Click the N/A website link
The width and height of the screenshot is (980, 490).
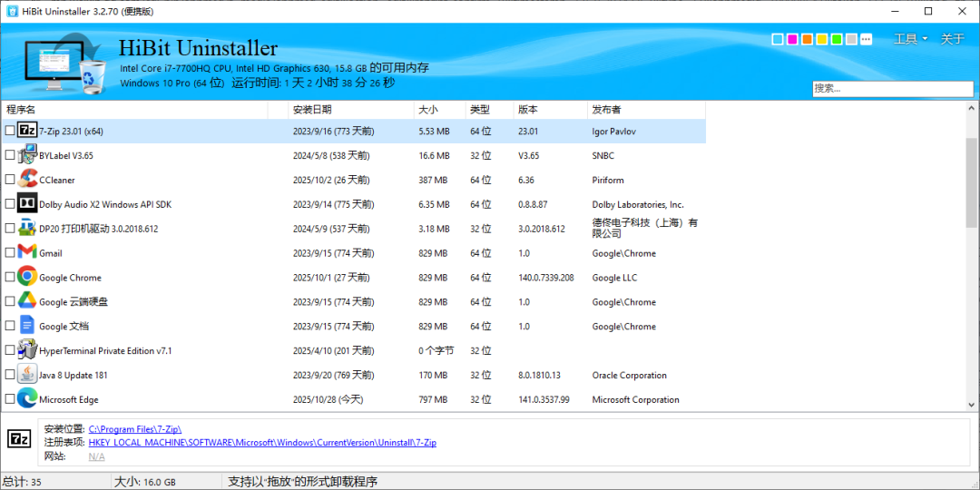coord(96,456)
